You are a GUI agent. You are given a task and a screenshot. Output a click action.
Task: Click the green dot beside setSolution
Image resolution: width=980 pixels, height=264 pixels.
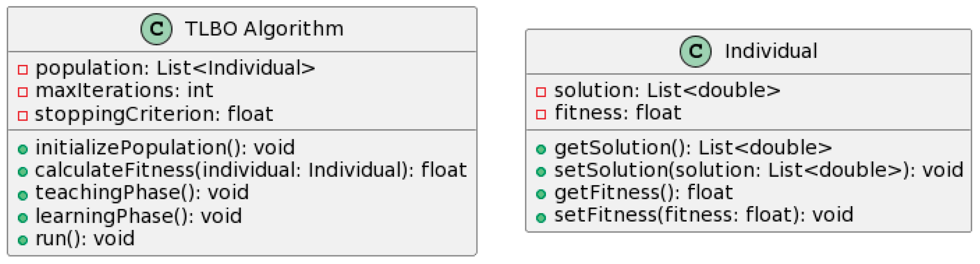541,172
